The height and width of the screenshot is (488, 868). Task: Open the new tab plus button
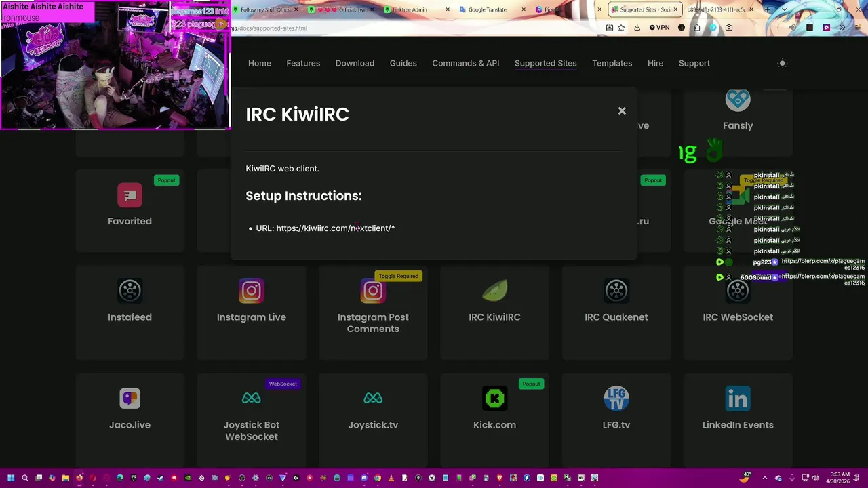pos(768,9)
